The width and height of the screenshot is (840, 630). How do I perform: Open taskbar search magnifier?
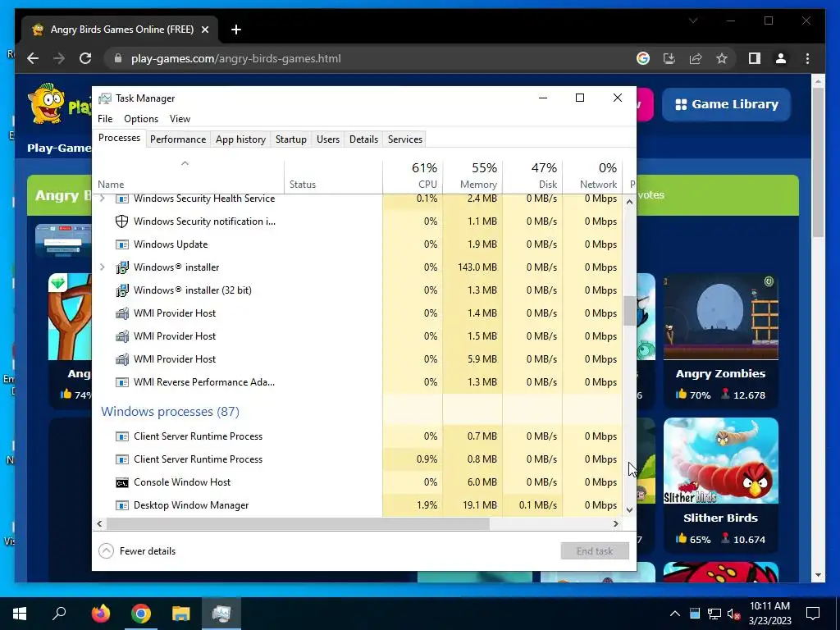(x=59, y=614)
